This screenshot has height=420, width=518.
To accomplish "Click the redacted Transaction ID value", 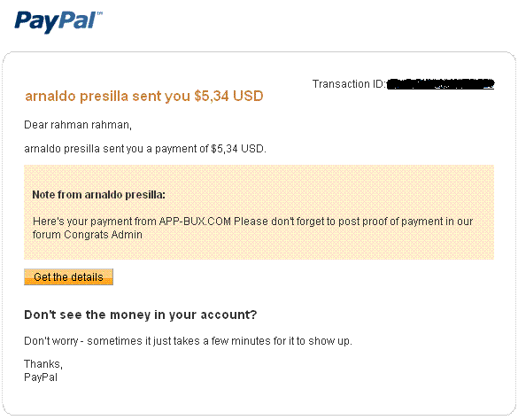I will pyautogui.click(x=441, y=84).
